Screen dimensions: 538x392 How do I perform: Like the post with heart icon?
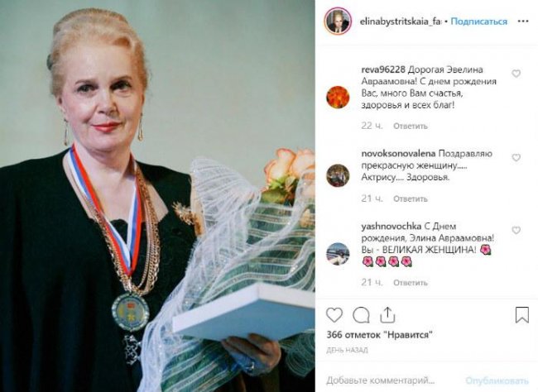(x=334, y=315)
